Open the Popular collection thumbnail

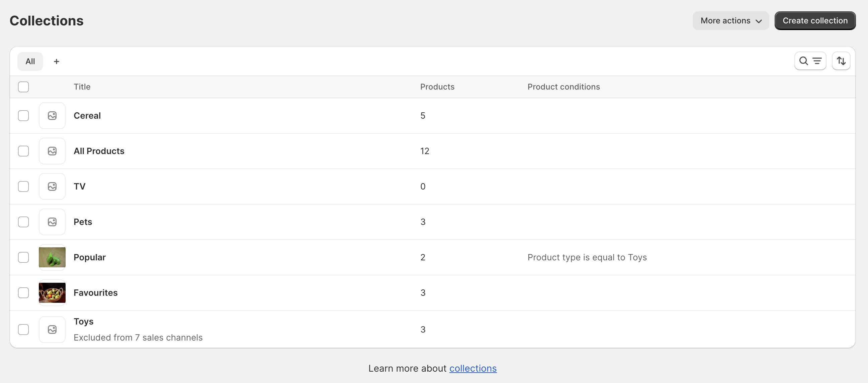click(52, 257)
